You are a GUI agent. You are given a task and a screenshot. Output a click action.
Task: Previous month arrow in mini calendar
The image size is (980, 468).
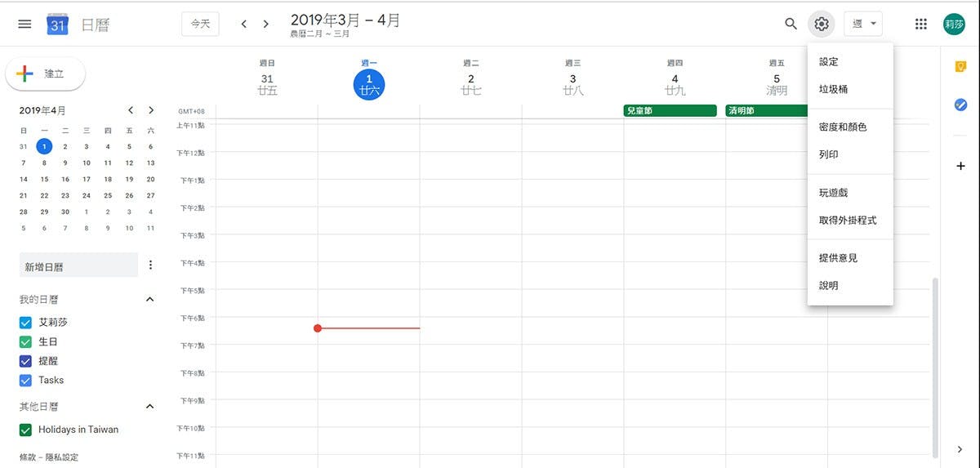coord(130,110)
